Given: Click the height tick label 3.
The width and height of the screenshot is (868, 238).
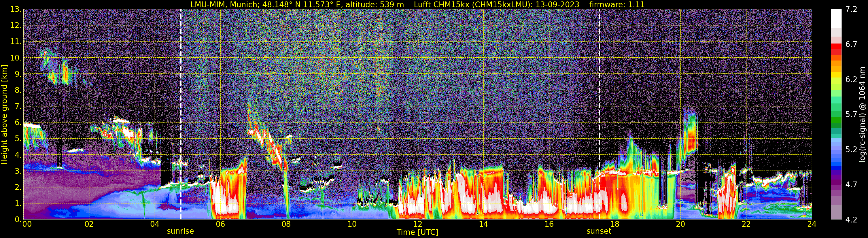Looking at the screenshot, I should click(18, 171).
